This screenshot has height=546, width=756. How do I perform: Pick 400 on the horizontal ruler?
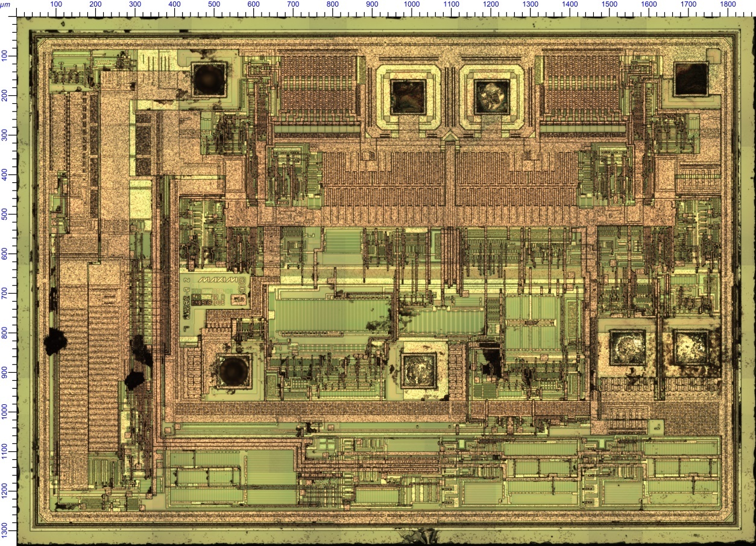(x=174, y=4)
